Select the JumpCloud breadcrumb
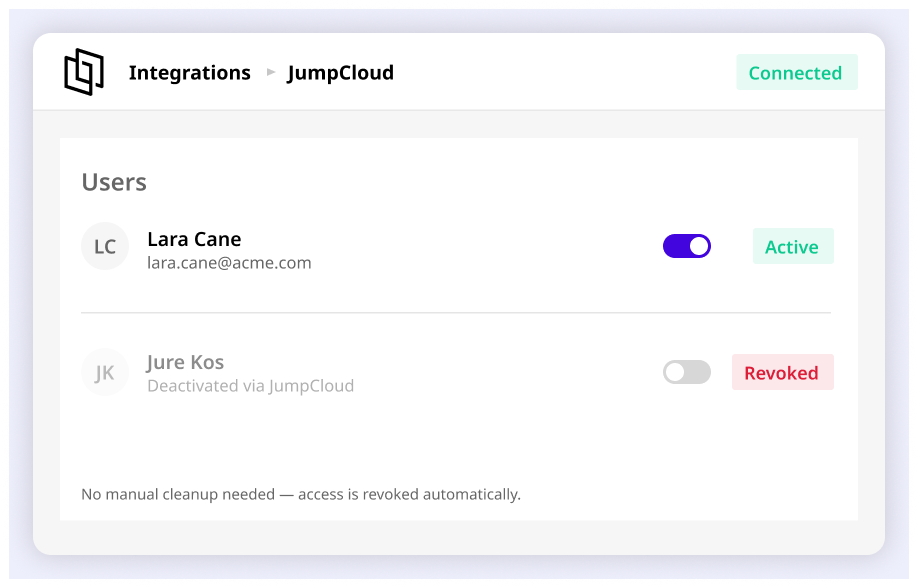The width and height of the screenshot is (918, 588). point(340,73)
